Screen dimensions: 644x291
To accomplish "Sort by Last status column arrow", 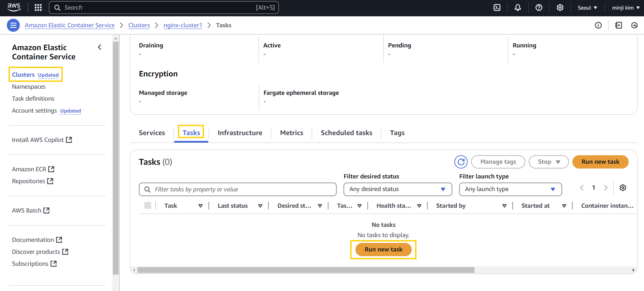I will coord(260,206).
